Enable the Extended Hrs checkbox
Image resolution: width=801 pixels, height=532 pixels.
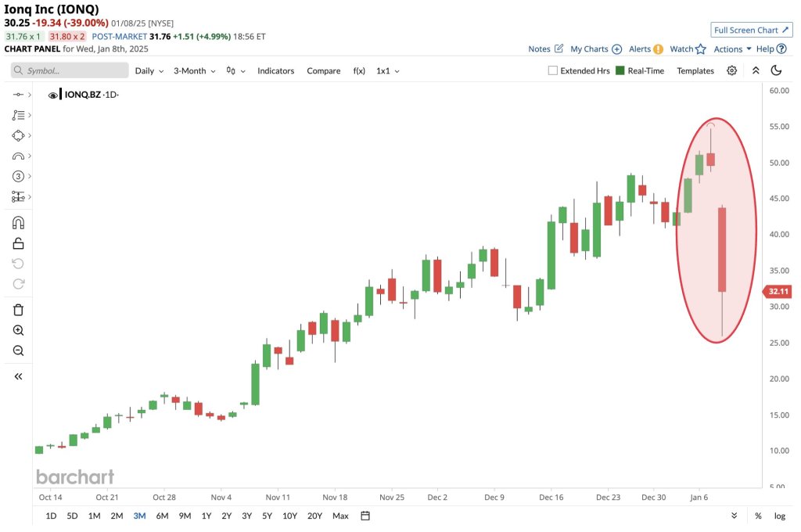coord(553,70)
